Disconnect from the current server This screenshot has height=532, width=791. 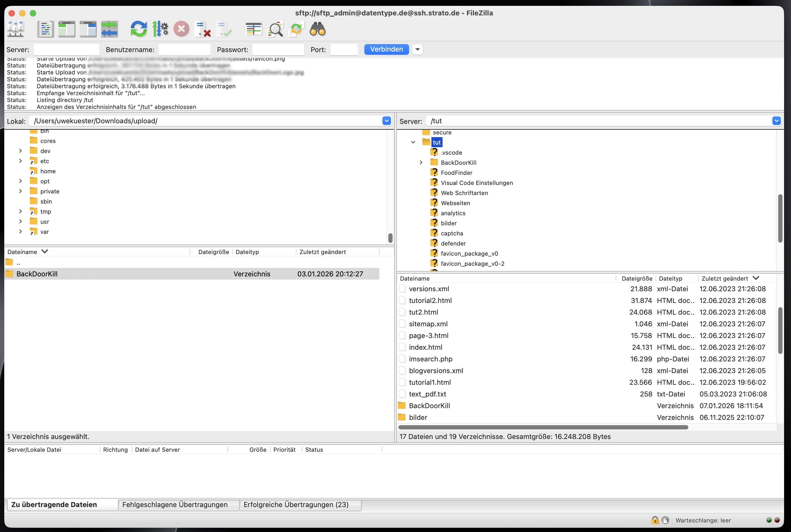[x=203, y=29]
